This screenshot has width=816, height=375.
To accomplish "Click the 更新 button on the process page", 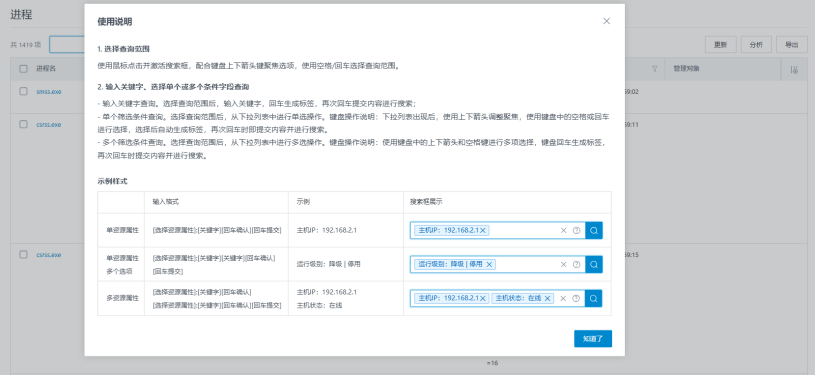I will [721, 45].
